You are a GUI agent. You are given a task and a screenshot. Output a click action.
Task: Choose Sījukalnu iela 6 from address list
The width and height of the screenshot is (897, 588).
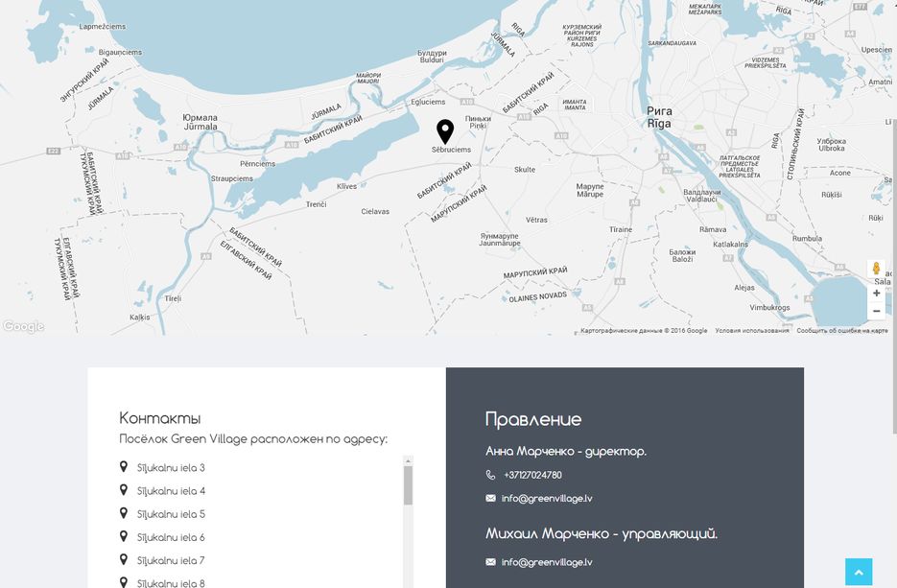(x=171, y=538)
